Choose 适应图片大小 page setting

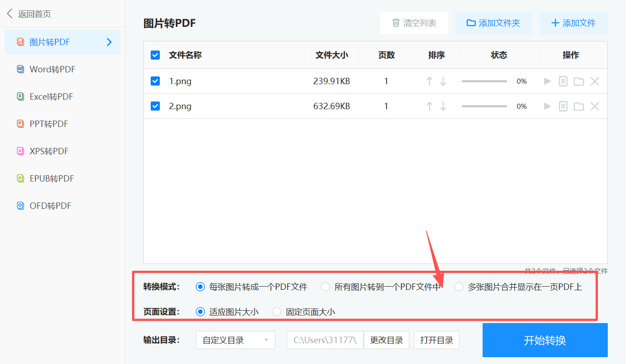pos(200,312)
